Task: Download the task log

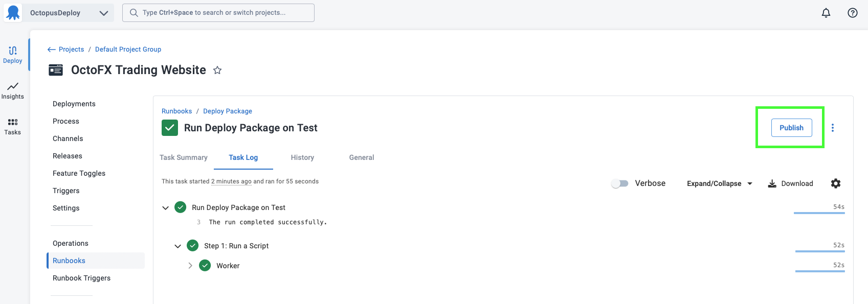Action: pyautogui.click(x=790, y=183)
